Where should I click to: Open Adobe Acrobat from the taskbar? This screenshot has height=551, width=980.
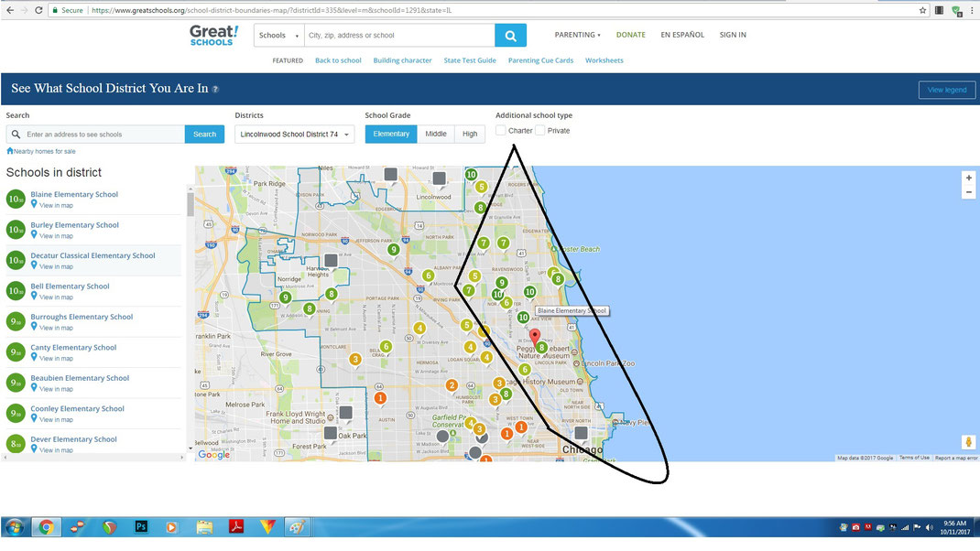(x=235, y=526)
